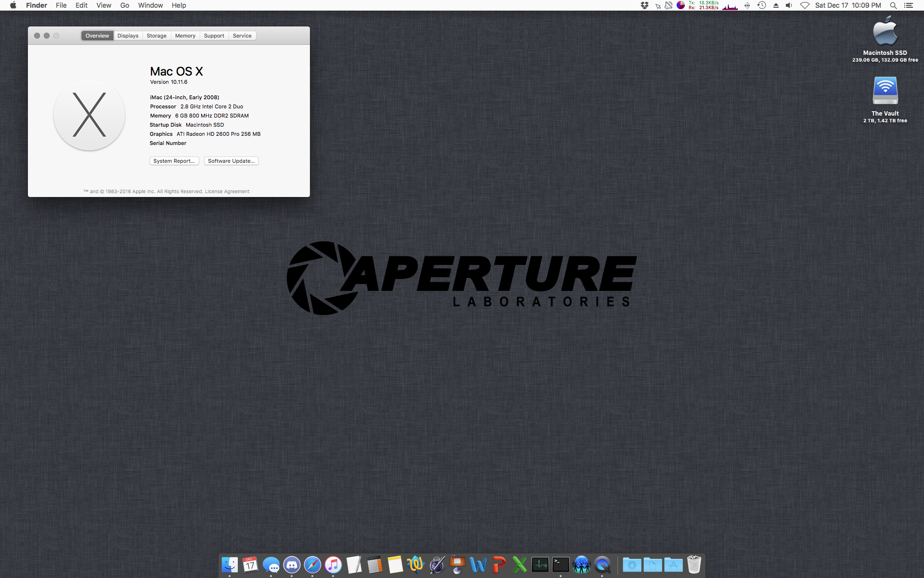The width and height of the screenshot is (924, 578).
Task: Open the volume control in menu bar
Action: tap(789, 5)
